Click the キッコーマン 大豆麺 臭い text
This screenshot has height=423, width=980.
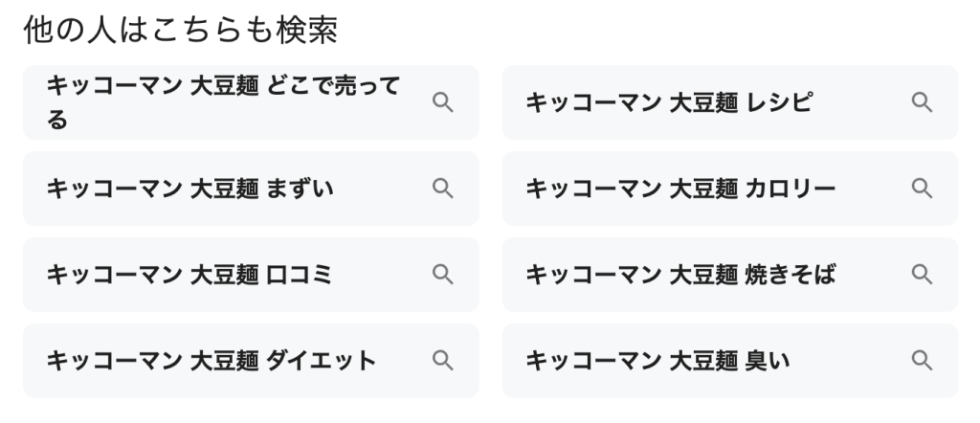tap(657, 361)
